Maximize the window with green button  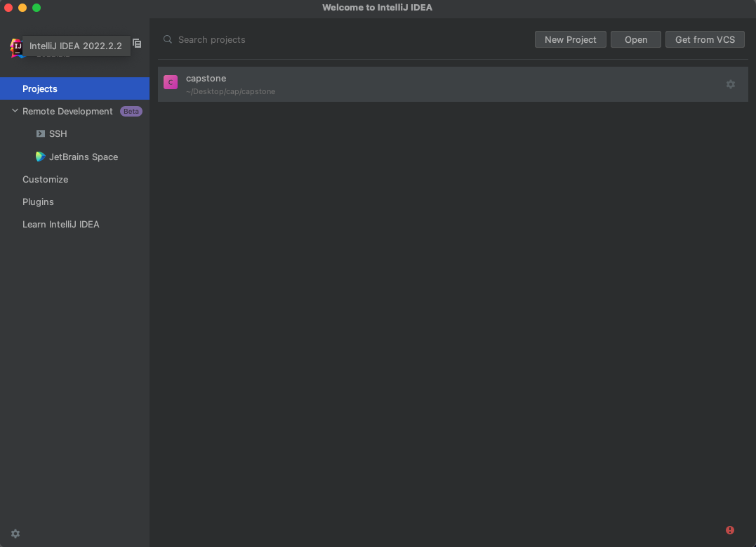pos(37,8)
